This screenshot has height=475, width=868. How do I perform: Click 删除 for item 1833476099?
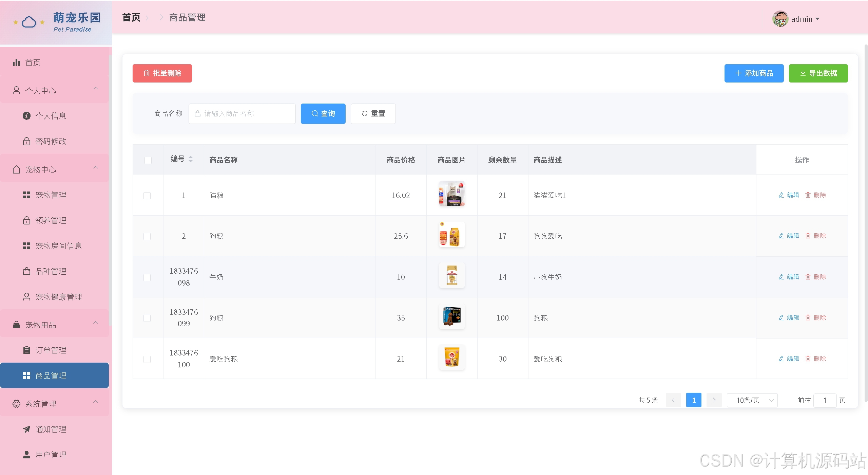(x=816, y=317)
